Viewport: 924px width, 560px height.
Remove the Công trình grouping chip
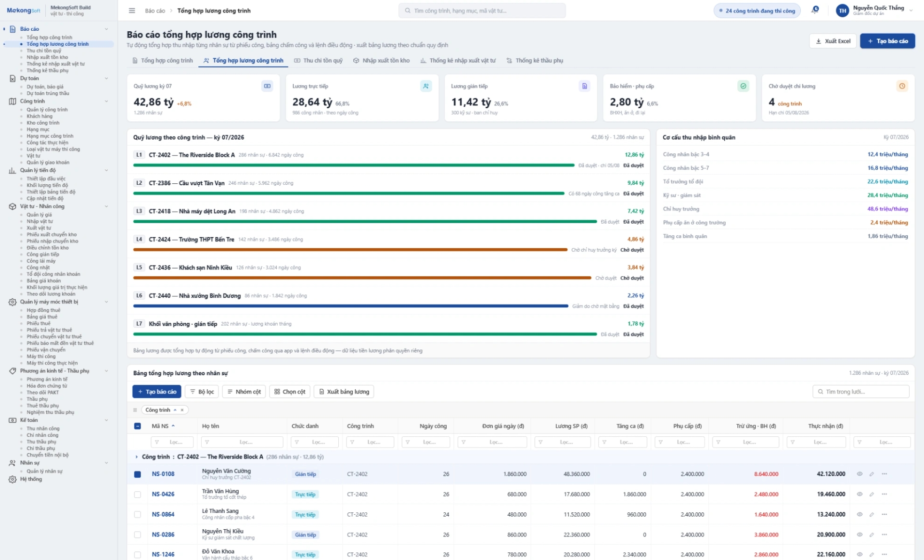click(x=182, y=410)
